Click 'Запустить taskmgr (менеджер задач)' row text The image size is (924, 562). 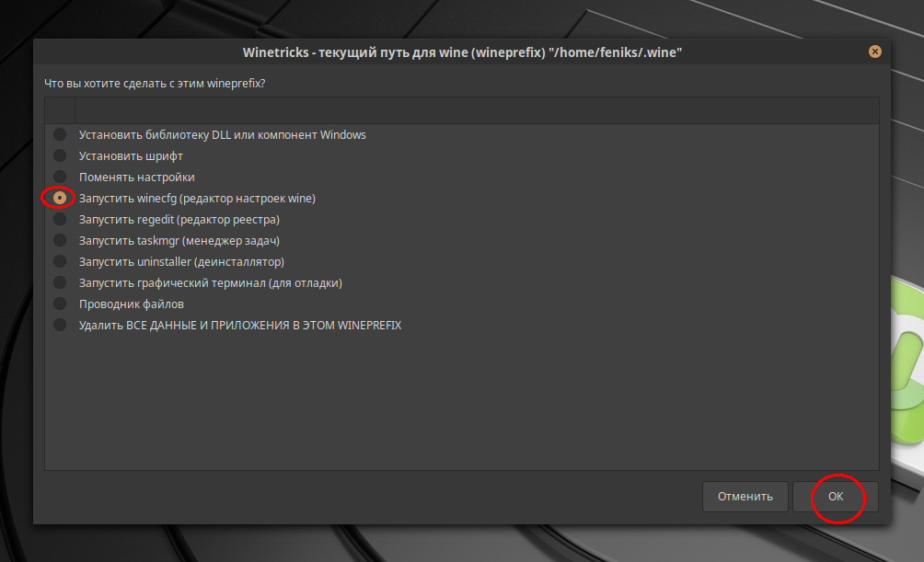tap(179, 241)
